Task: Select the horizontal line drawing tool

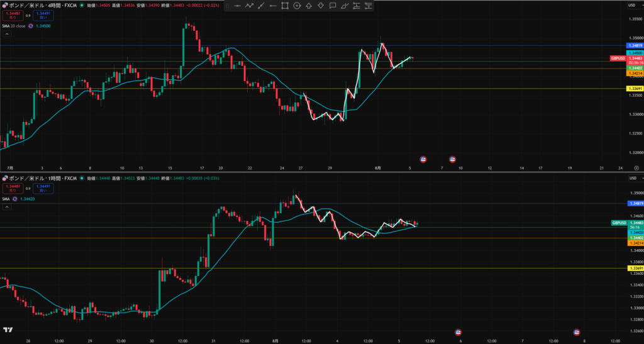Action: (237, 6)
